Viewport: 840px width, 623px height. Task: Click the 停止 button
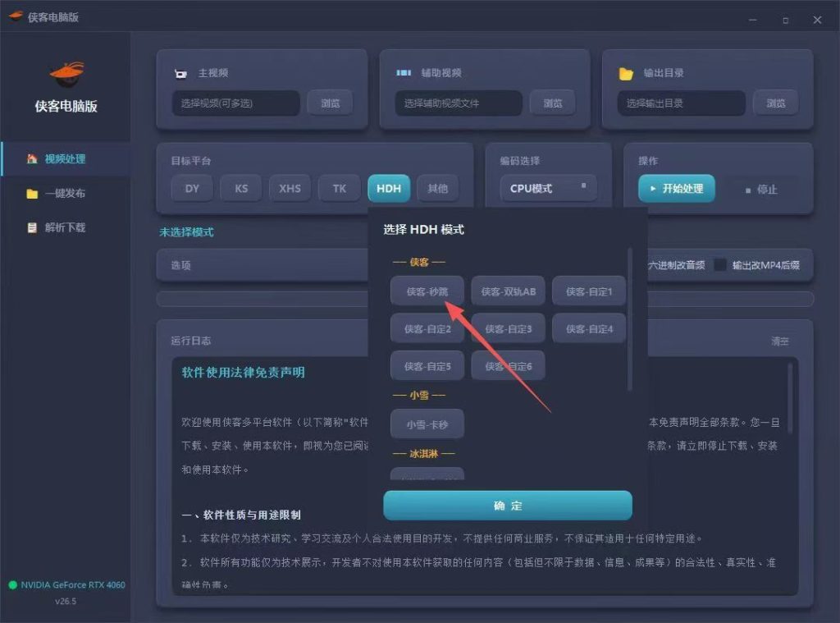click(x=761, y=190)
